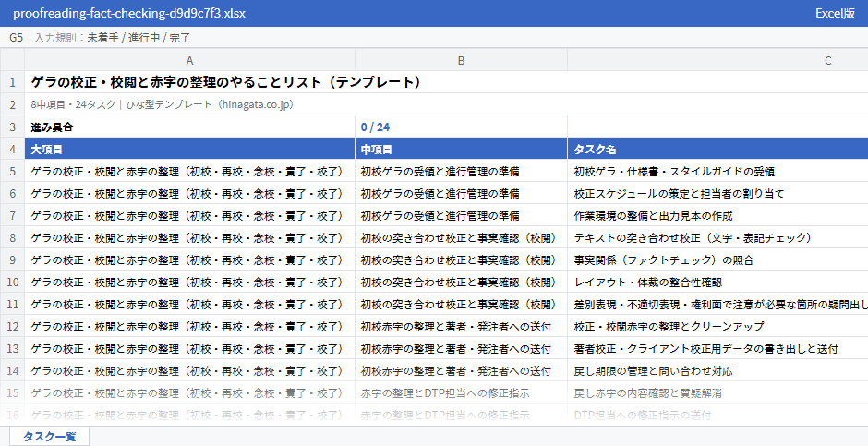Select column B header
868x446 pixels.
(461, 60)
